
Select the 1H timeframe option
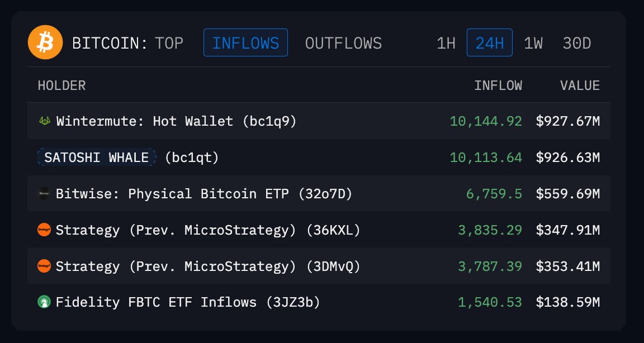[x=446, y=42]
